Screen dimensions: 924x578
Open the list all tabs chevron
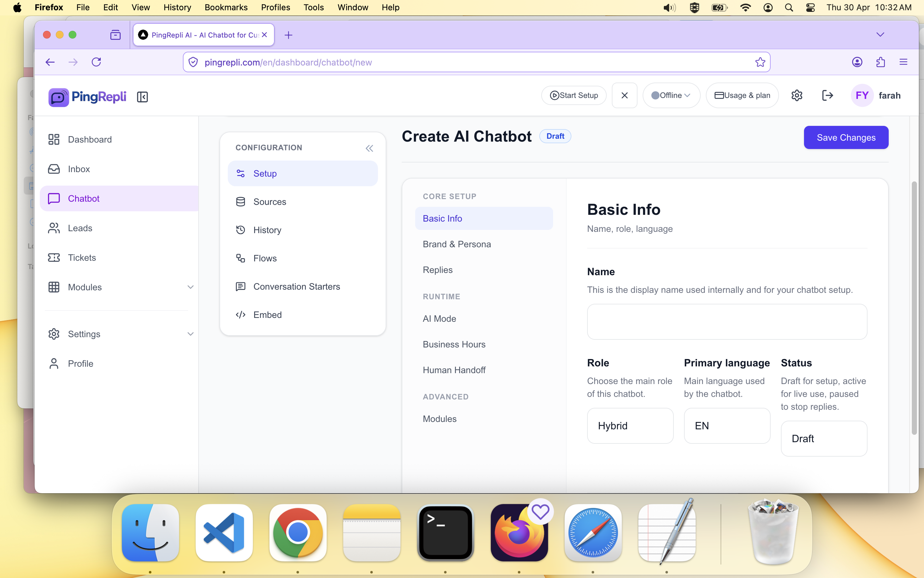tap(880, 35)
